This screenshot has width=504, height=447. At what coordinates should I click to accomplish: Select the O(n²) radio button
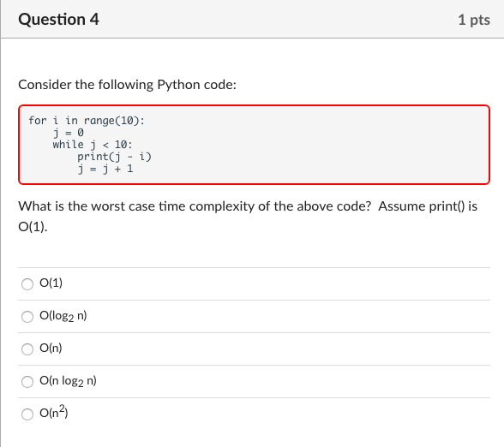[27, 414]
